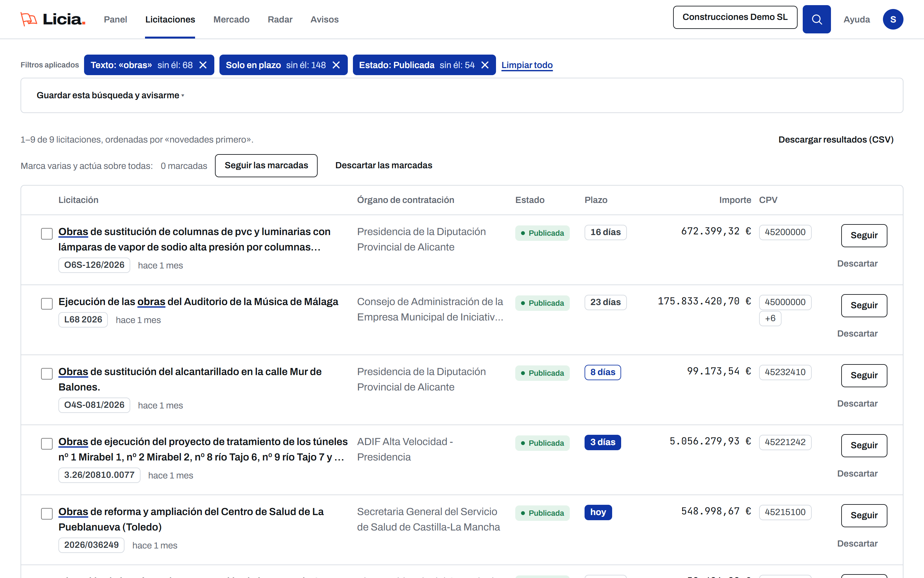Image resolution: width=924 pixels, height=578 pixels.
Task: Discard the 2026/036249 tender
Action: (857, 544)
